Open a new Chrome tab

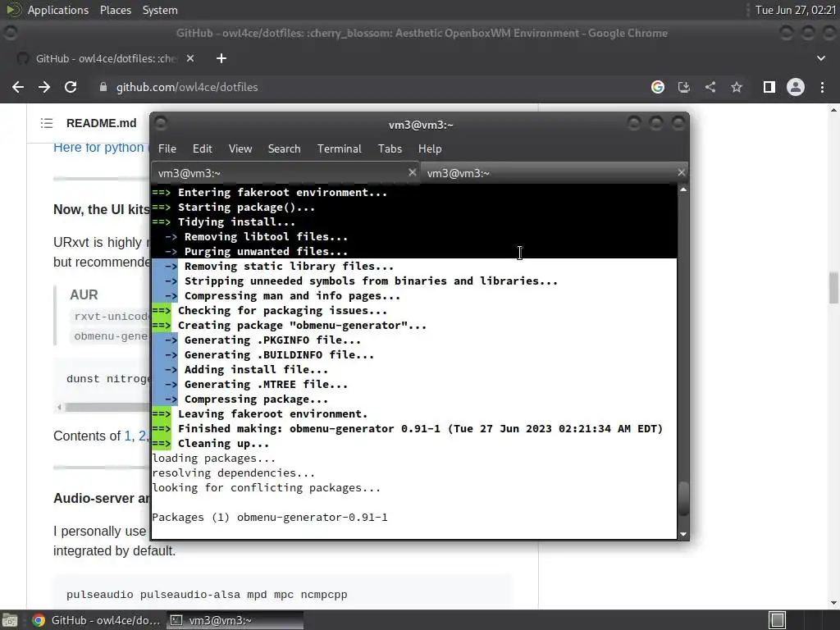(x=221, y=58)
